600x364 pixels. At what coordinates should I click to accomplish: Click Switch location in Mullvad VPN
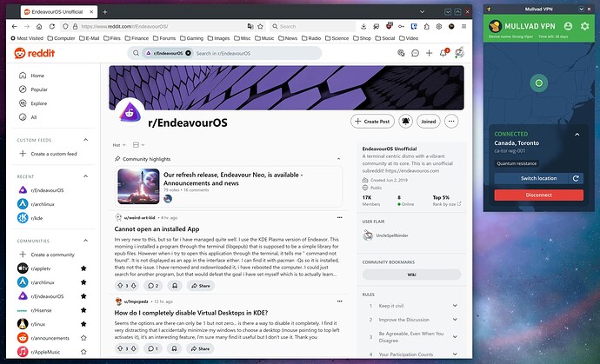(x=531, y=179)
